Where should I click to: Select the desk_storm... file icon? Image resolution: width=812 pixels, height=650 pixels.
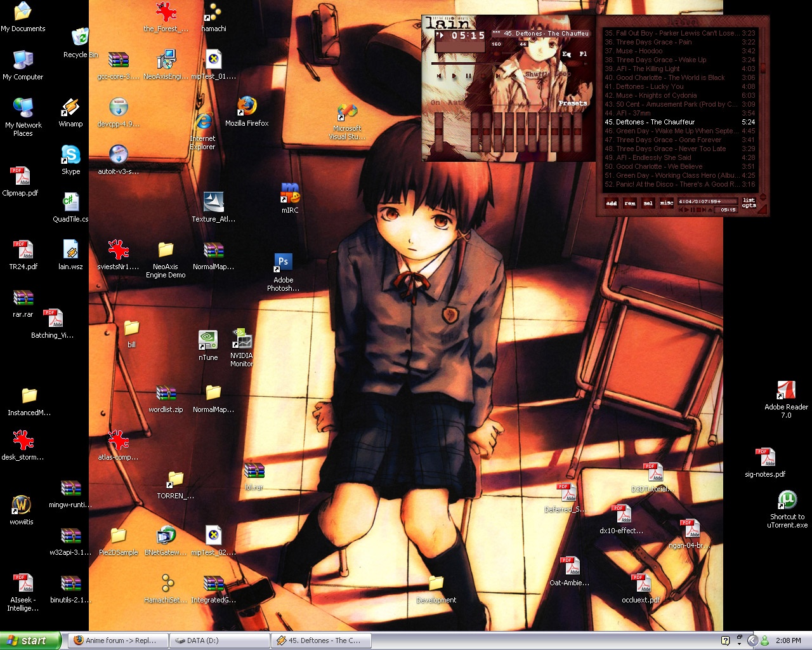click(23, 446)
